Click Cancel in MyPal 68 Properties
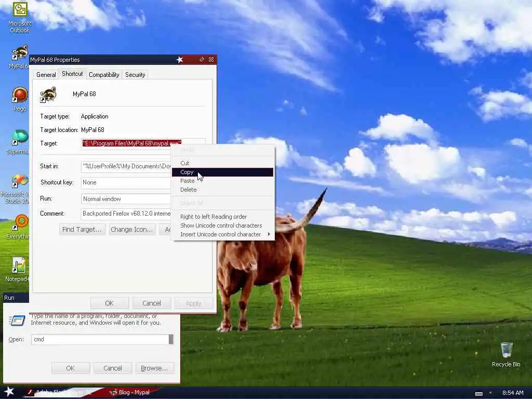 (151, 303)
